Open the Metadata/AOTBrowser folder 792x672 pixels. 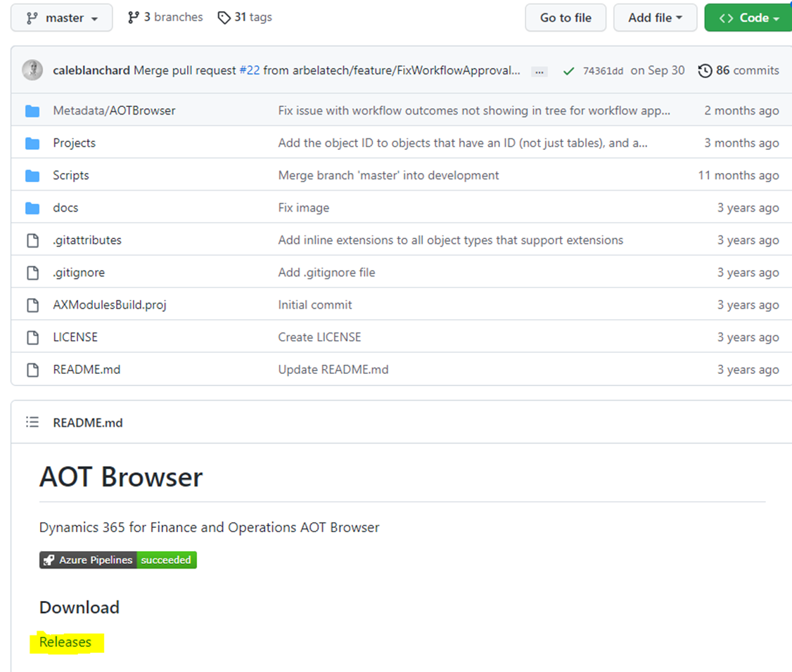pos(114,110)
